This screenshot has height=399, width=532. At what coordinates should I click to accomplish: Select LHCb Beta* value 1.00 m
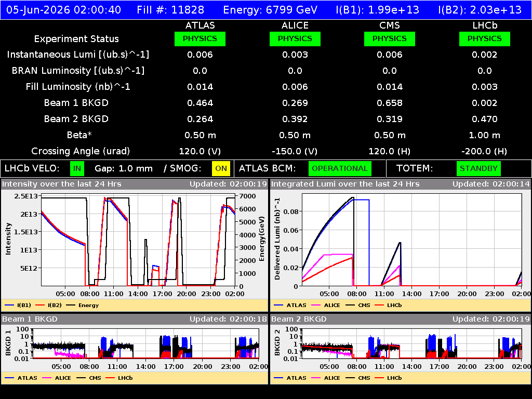pyautogui.click(x=485, y=135)
